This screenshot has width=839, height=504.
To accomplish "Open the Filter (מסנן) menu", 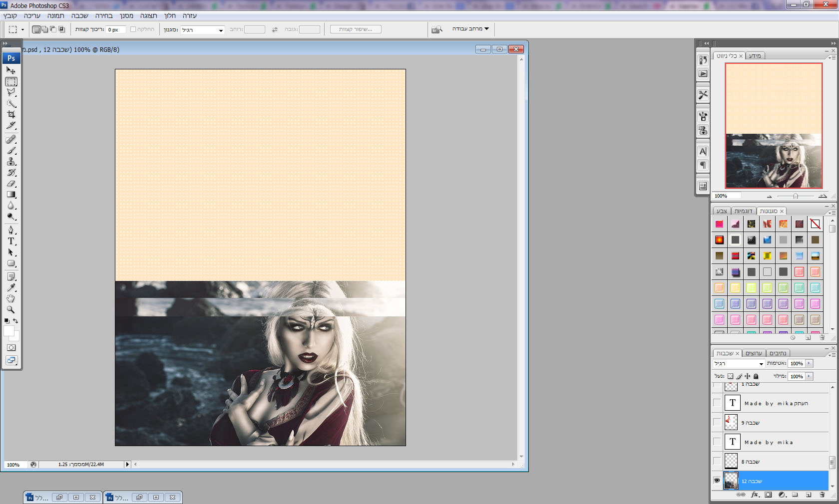I will coord(126,15).
